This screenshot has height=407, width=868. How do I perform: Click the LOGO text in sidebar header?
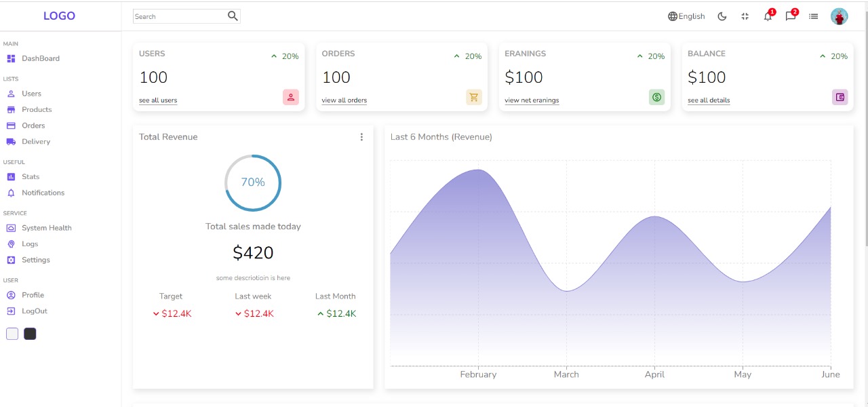pos(60,16)
